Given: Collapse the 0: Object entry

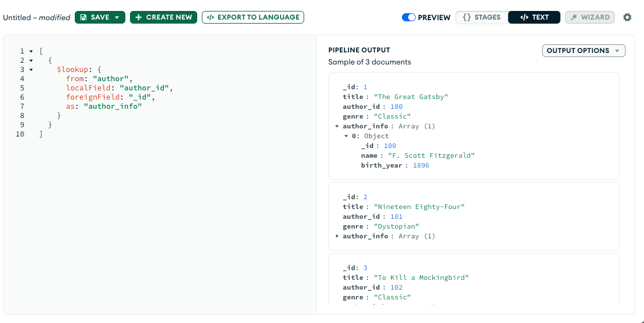Looking at the screenshot, I should (x=346, y=136).
